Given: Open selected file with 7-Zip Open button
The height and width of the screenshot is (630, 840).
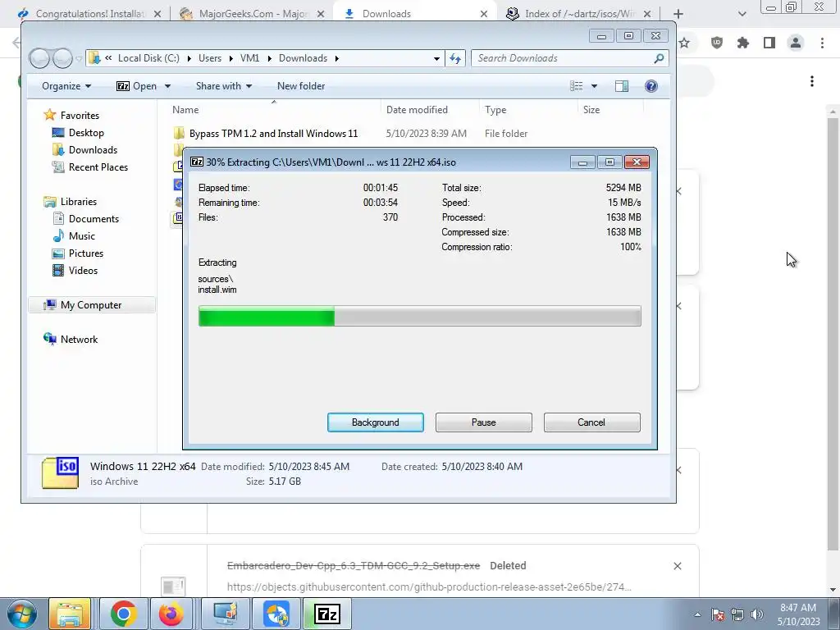Looking at the screenshot, I should pos(137,86).
